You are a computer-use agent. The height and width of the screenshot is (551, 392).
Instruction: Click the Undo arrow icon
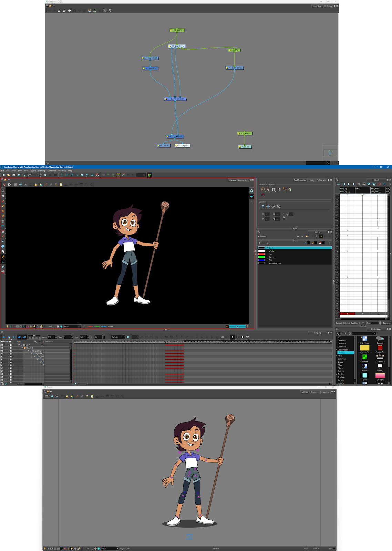(30, 175)
